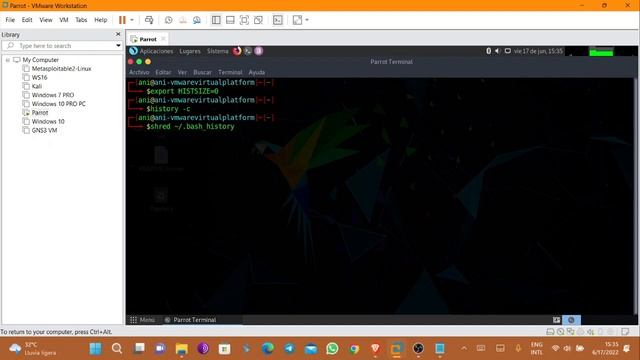This screenshot has height=360, width=640.
Task: Select GNS3 VM in the library
Action: pyautogui.click(x=44, y=130)
